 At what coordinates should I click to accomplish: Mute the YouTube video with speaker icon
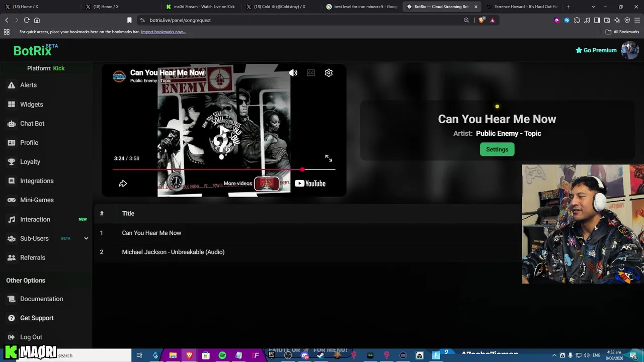(x=293, y=73)
